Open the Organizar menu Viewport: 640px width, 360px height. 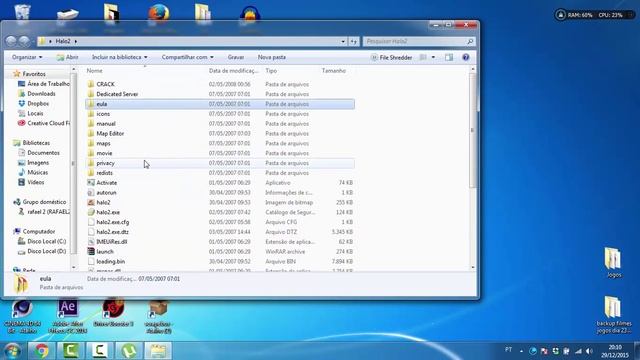(27, 57)
